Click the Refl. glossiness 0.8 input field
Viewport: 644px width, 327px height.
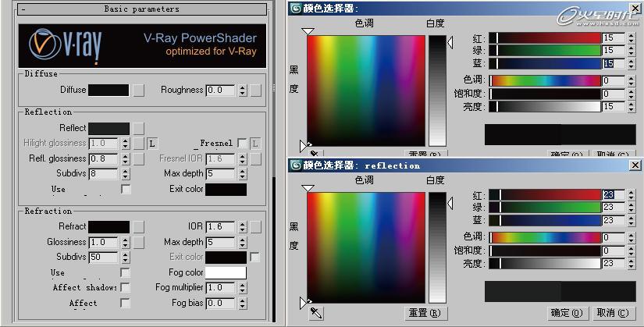[104, 159]
